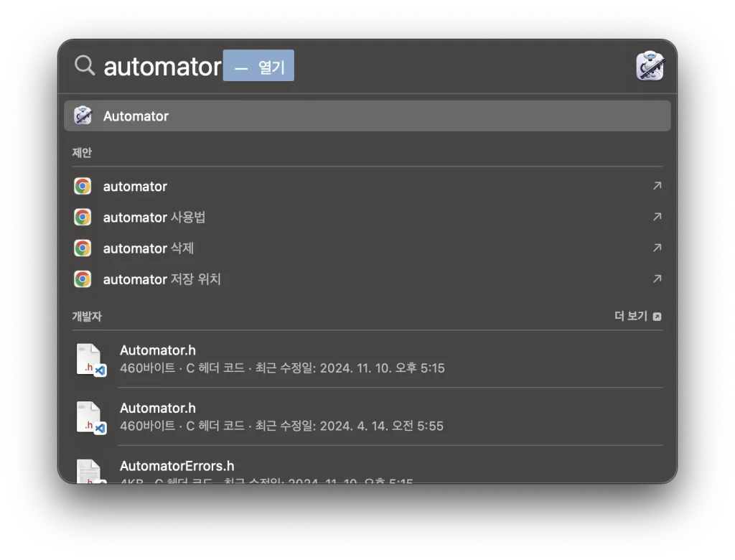Click the '개발자' section header
This screenshot has height=560, width=735.
pos(87,317)
